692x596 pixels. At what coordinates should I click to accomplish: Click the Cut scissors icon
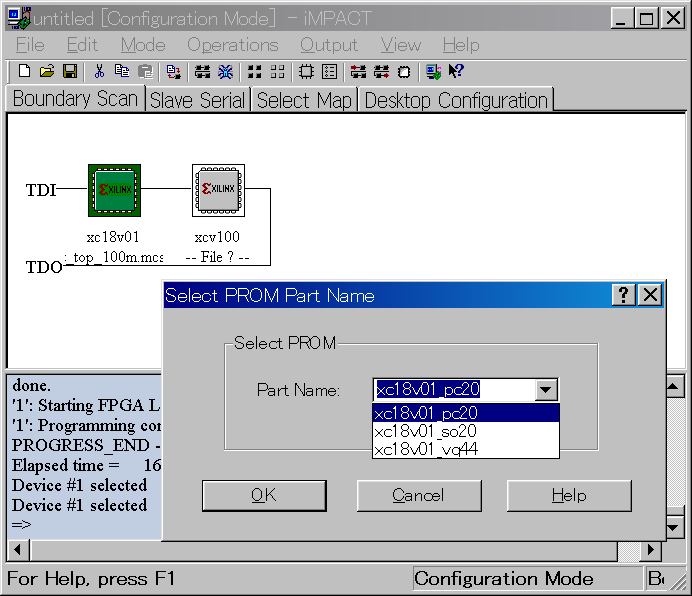click(x=99, y=71)
